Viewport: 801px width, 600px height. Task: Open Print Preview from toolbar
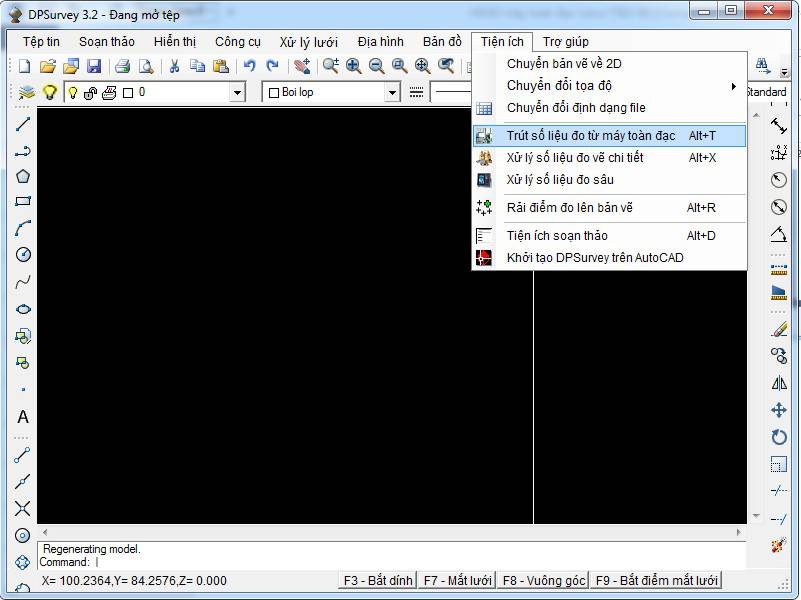point(146,66)
